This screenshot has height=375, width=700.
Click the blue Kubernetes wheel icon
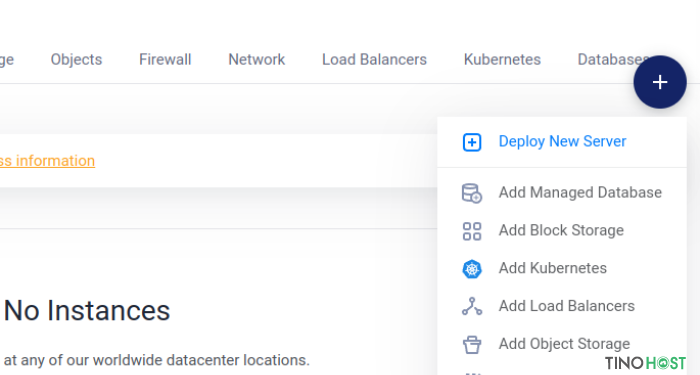coord(472,269)
